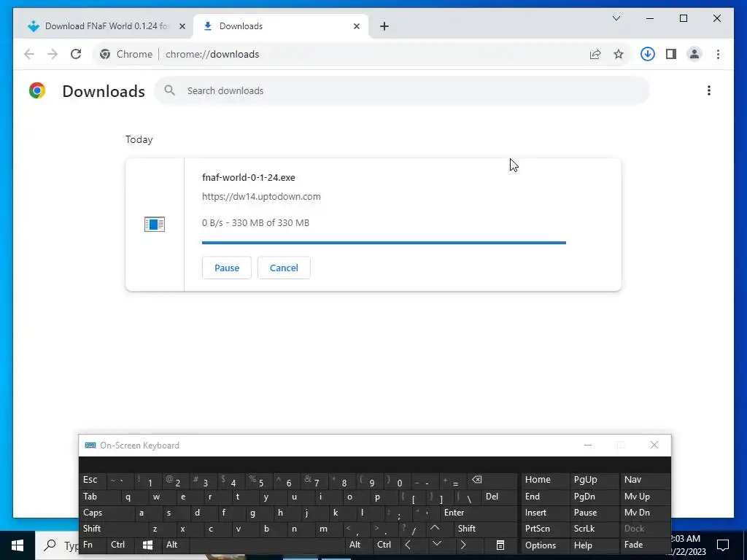This screenshot has width=747, height=560.
Task: Open Options on the On-Screen Keyboard
Action: coord(544,545)
